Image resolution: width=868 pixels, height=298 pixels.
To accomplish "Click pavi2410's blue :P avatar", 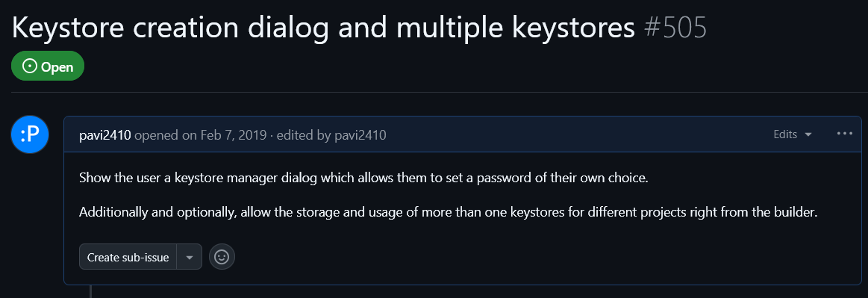I will (x=30, y=134).
